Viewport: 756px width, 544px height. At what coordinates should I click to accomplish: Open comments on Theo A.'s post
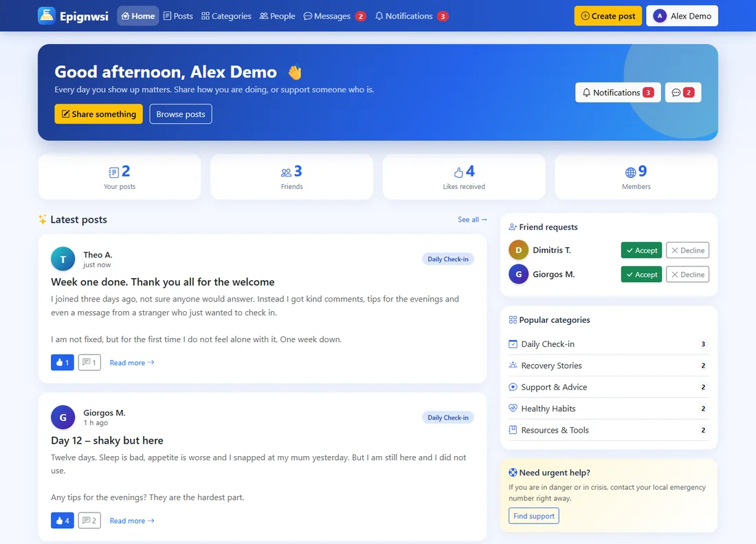(x=89, y=363)
